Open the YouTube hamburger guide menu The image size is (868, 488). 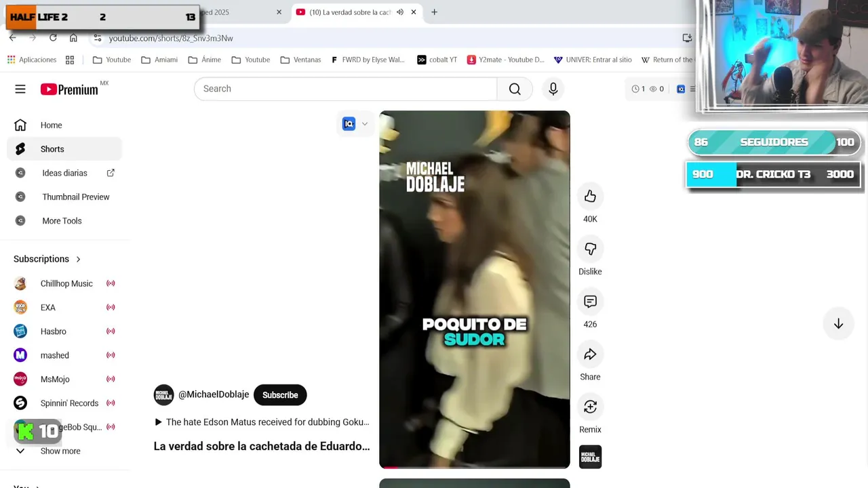point(20,89)
